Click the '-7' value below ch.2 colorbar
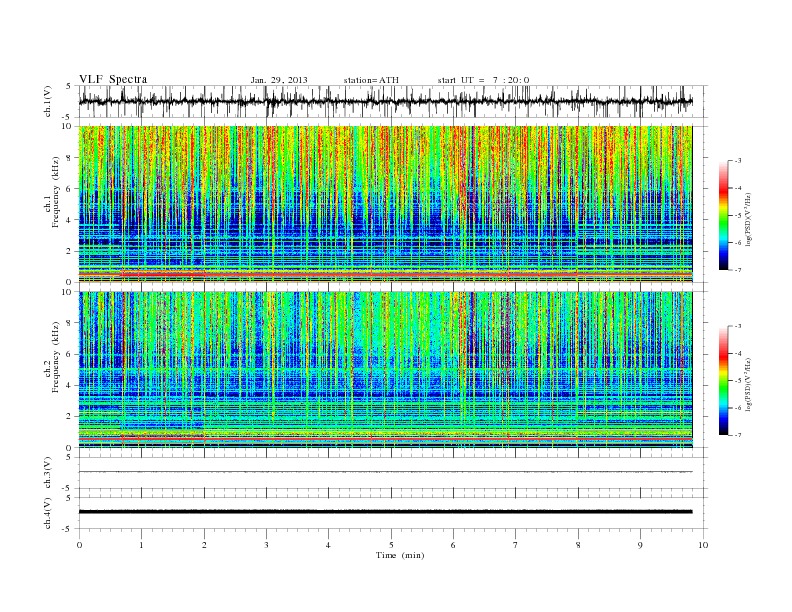 (738, 435)
